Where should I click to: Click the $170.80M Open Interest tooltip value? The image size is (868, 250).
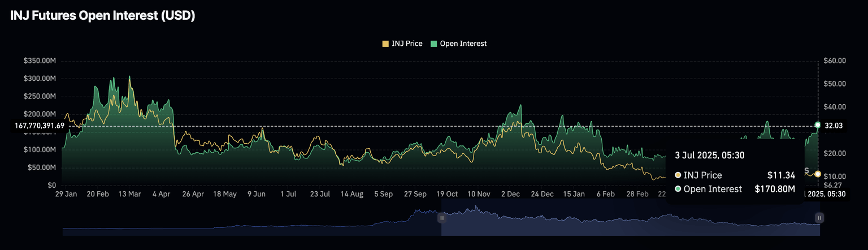tap(775, 189)
